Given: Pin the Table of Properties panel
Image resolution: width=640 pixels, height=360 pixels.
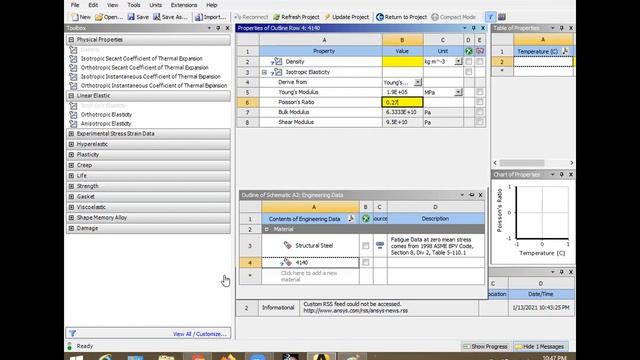Looking at the screenshot, I should pos(562,28).
